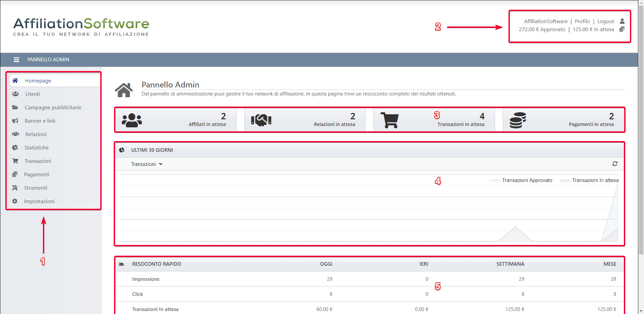The height and width of the screenshot is (314, 644).
Task: Open Banner e link from the sidebar
Action: [x=40, y=121]
